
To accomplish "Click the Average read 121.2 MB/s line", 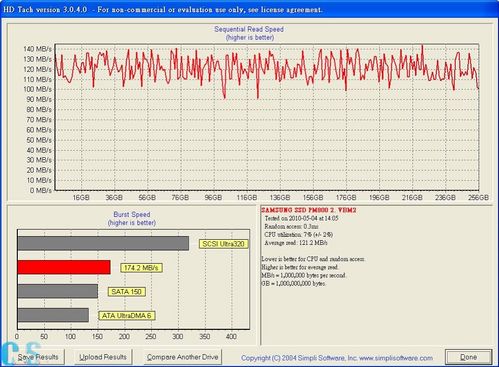I will coord(296,243).
